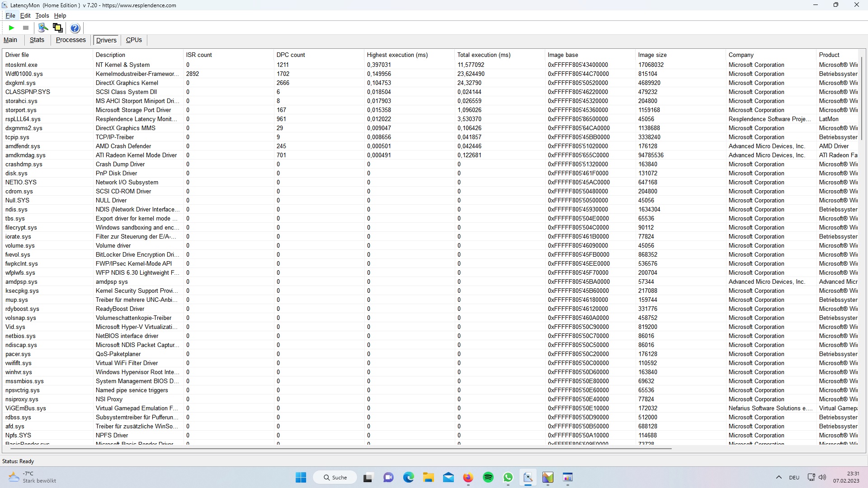Screen dimensions: 868x488
Task: Switch to the Processes tab
Action: click(x=71, y=40)
